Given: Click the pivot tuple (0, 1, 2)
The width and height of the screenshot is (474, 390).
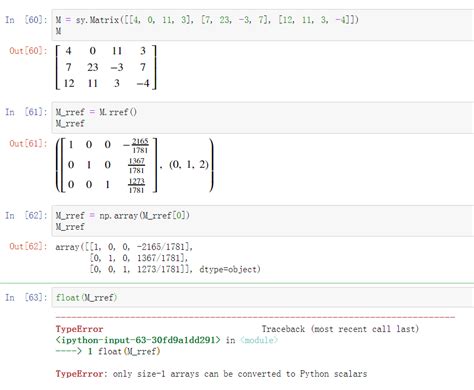Looking at the screenshot, I should point(189,164).
